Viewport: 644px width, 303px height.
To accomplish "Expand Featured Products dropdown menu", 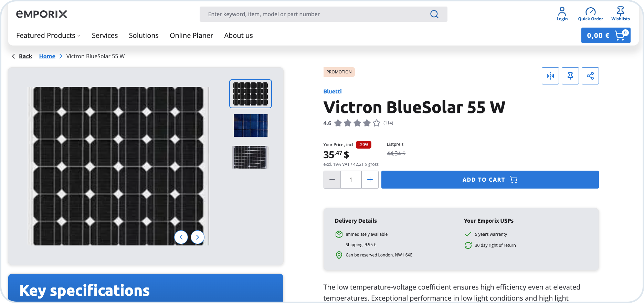I will pyautogui.click(x=48, y=36).
